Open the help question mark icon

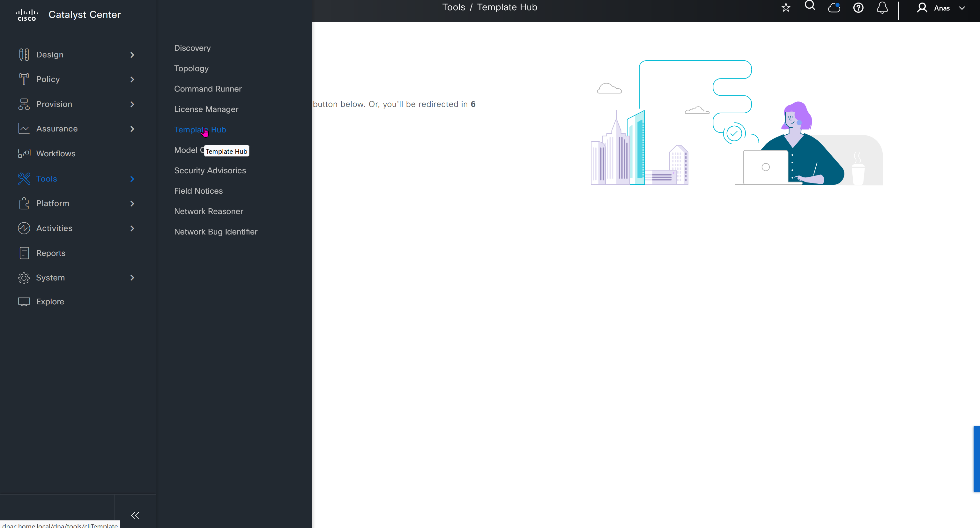click(x=858, y=8)
